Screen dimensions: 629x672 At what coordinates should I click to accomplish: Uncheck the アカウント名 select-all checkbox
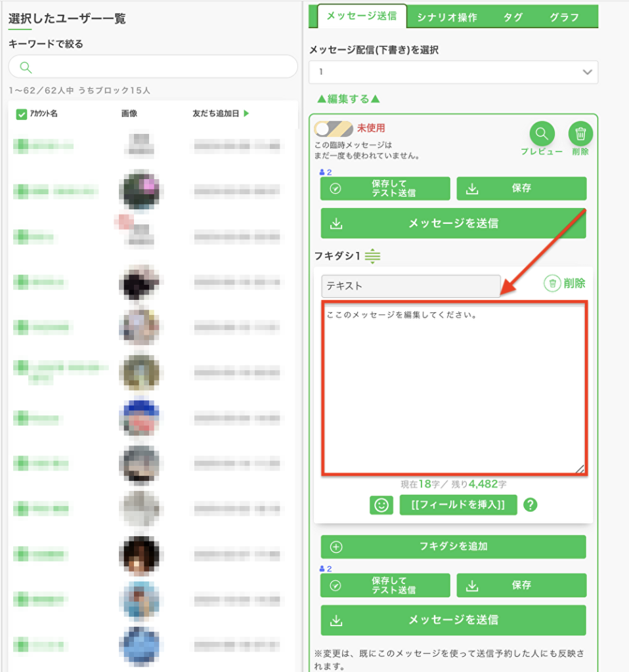[x=22, y=114]
